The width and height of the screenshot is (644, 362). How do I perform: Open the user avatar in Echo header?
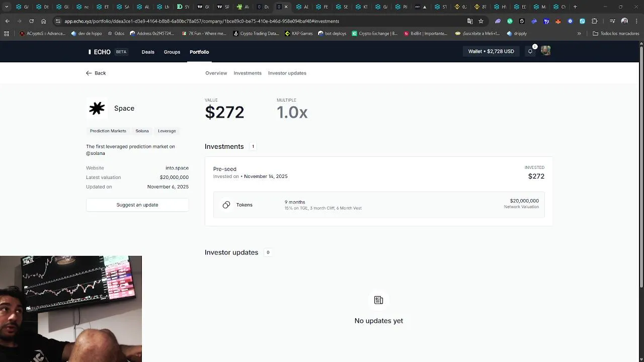(546, 51)
